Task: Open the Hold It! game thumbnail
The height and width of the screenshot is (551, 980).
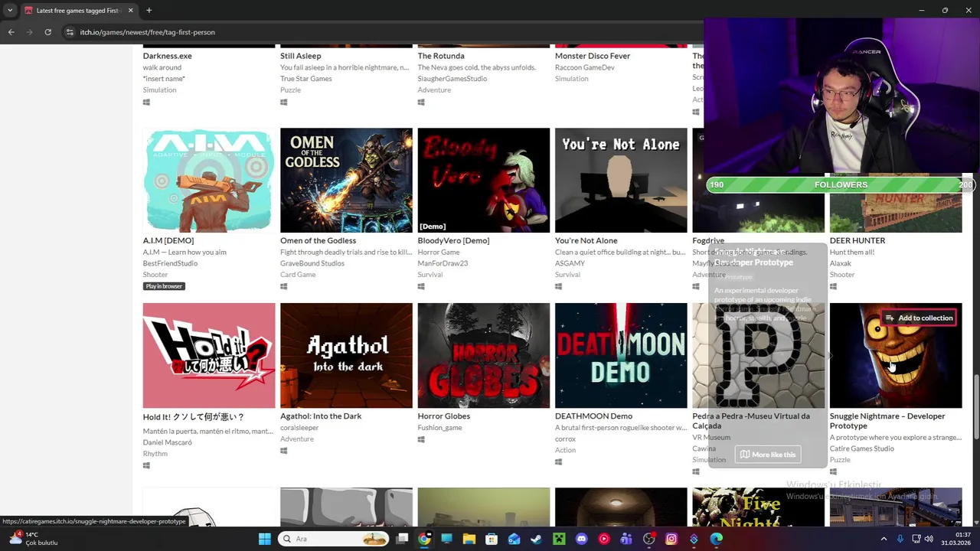Action: [209, 356]
